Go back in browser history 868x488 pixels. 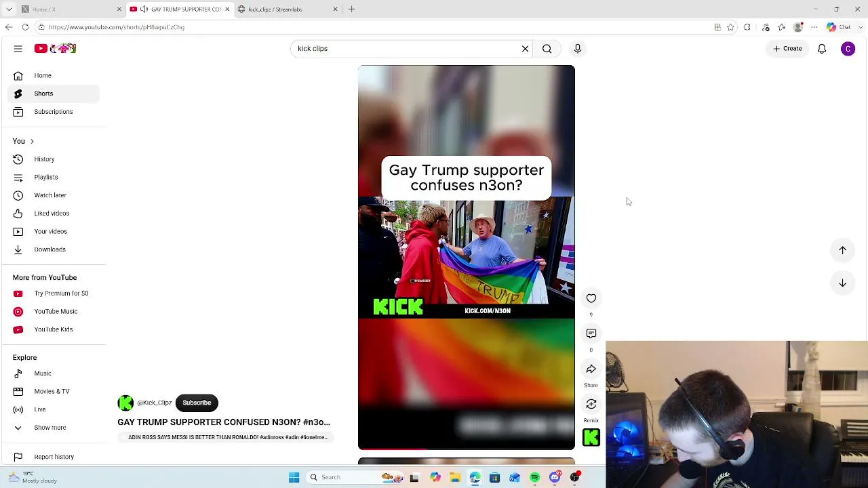tap(9, 27)
